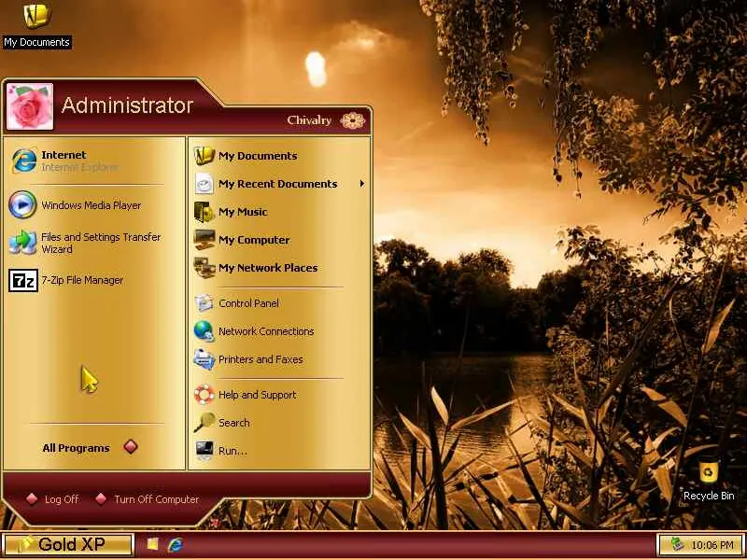This screenshot has width=747, height=560.
Task: Launch the Internet Explorer icon in Start menu
Action: coord(24,161)
